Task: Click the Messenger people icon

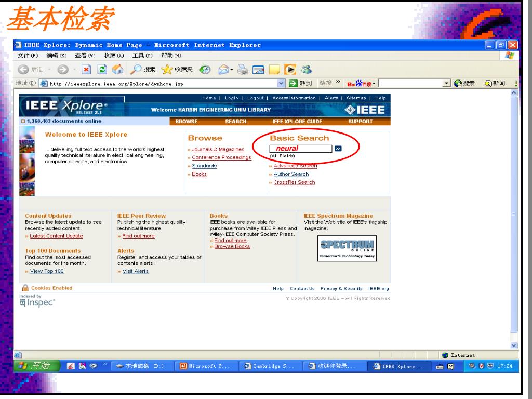Action: (306, 70)
